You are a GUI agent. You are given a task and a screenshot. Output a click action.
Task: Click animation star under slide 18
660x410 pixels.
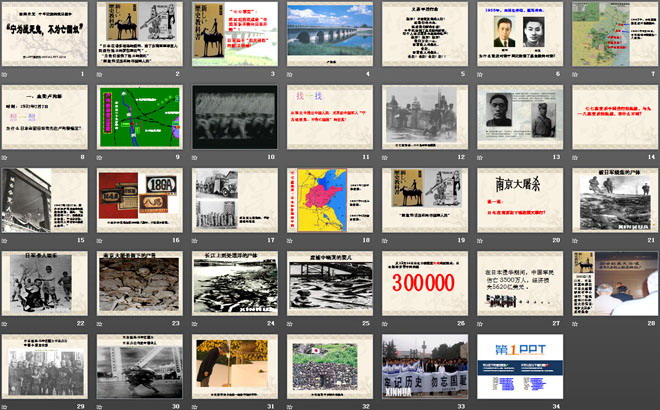290,240
